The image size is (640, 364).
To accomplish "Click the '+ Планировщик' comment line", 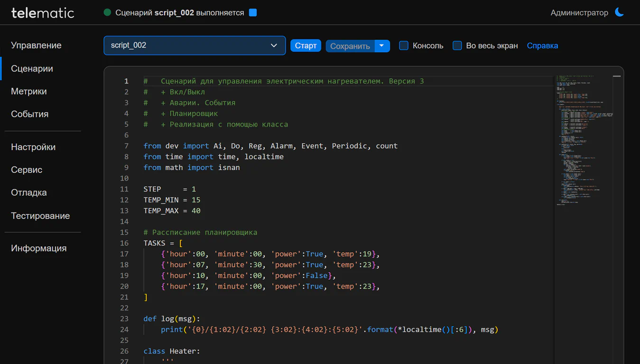I will 181,114.
